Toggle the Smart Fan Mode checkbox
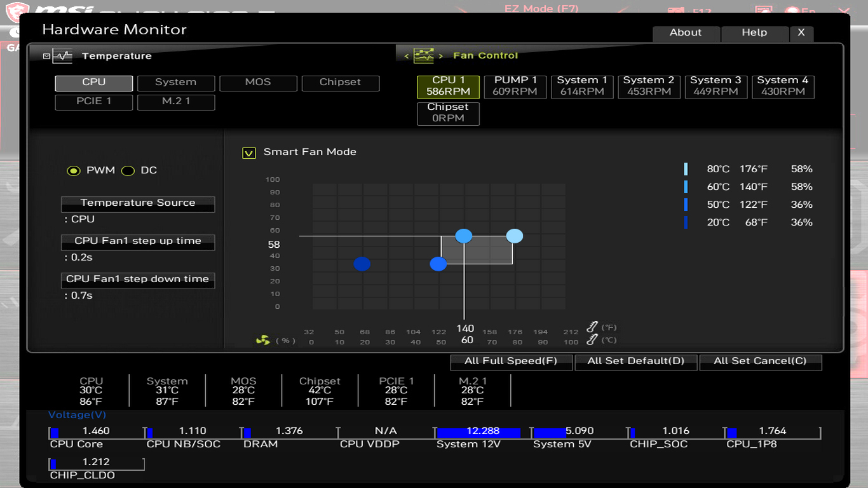The image size is (868, 488). pyautogui.click(x=249, y=152)
